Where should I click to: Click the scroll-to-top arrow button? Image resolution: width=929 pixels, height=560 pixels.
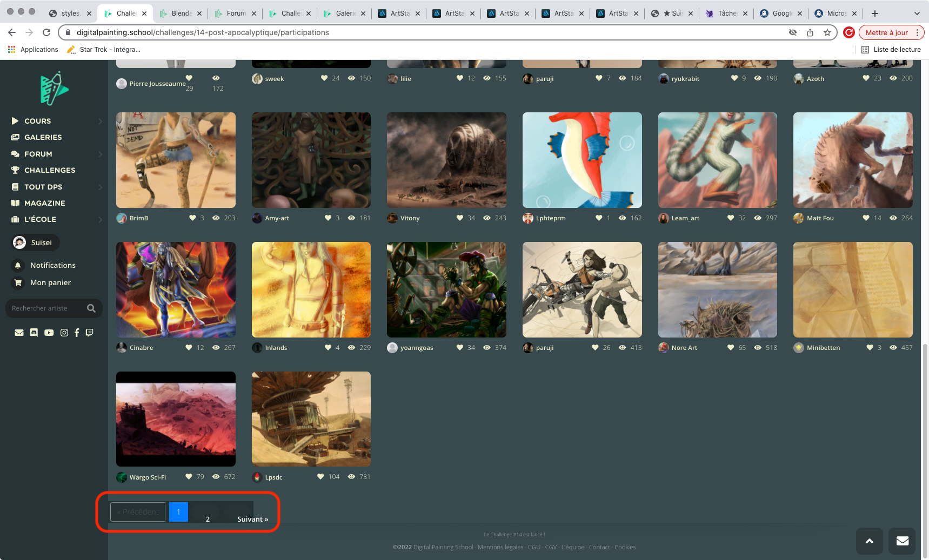870,541
